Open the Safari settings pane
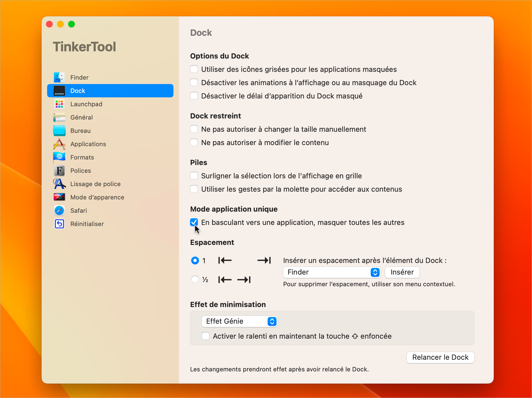The width and height of the screenshot is (532, 398). click(x=110, y=211)
